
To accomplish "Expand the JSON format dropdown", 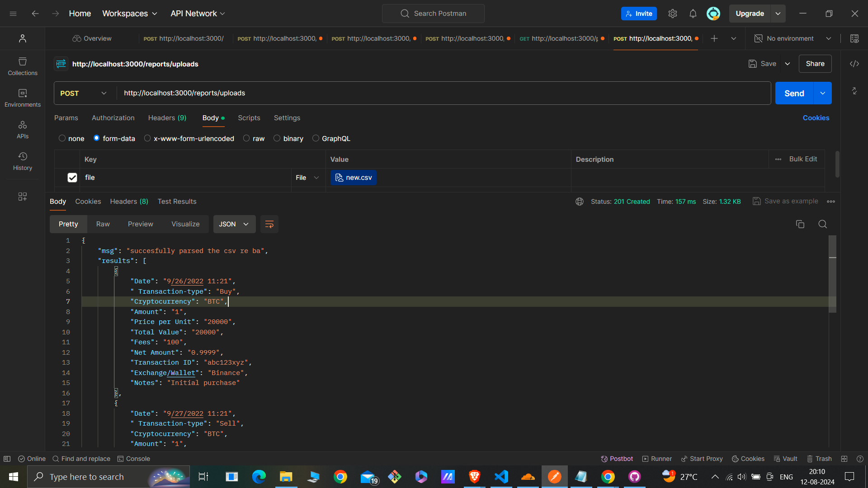I will [x=234, y=224].
